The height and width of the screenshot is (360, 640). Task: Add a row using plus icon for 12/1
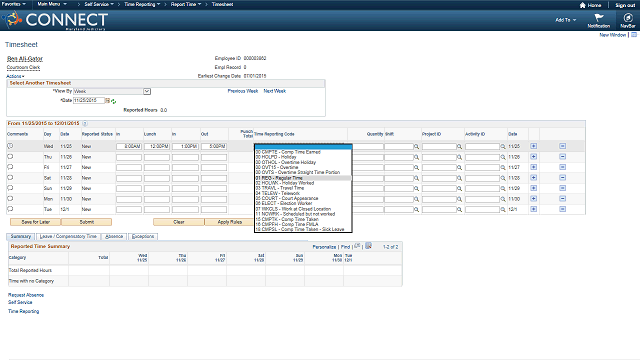pyautogui.click(x=533, y=209)
